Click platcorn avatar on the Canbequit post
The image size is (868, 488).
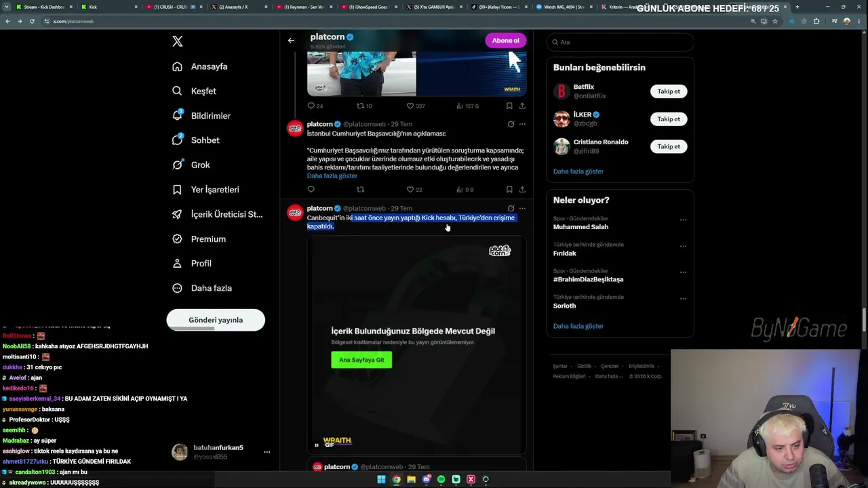coord(295,213)
